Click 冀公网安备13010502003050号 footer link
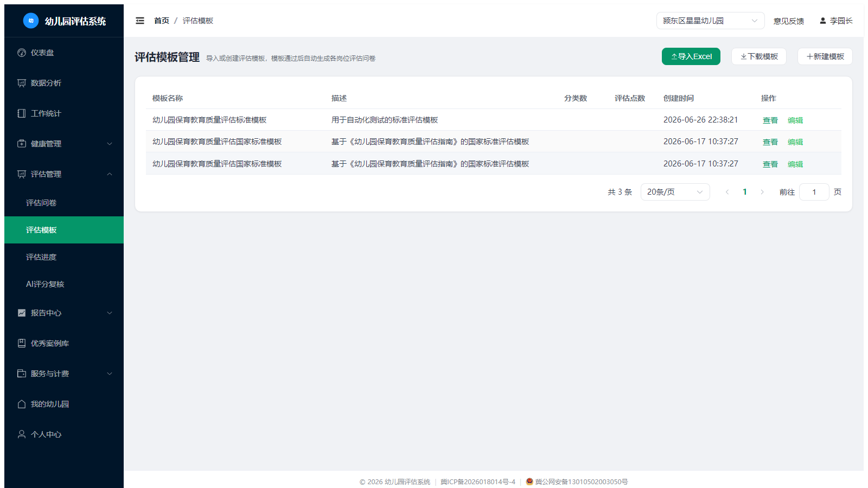This screenshot has height=488, width=868. pos(582,481)
